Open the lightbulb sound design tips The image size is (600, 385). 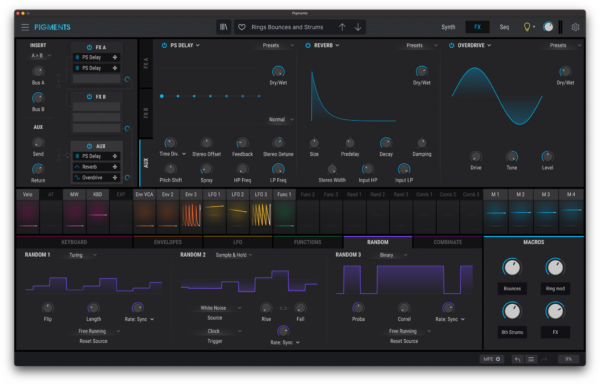(x=527, y=27)
